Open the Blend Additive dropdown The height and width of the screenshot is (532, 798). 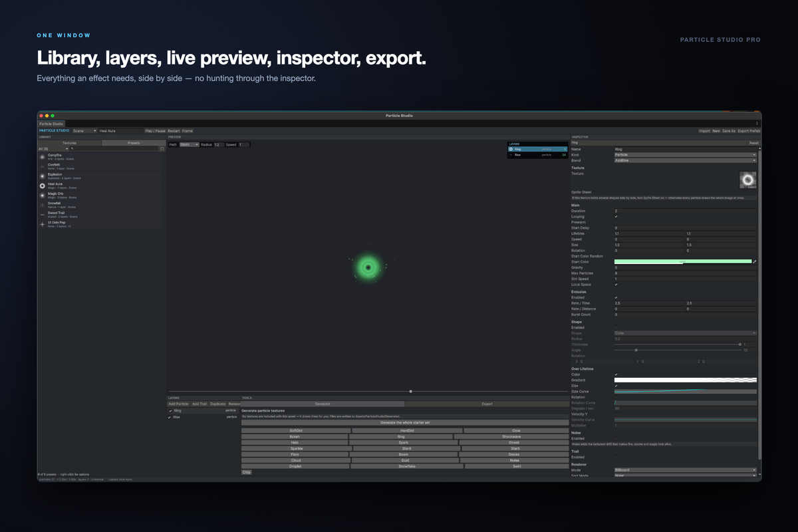pyautogui.click(x=686, y=160)
